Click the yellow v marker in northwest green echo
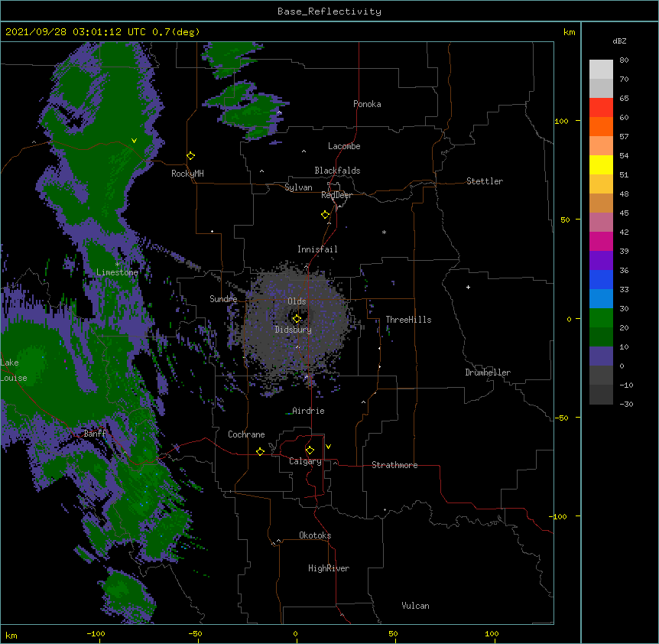 [x=134, y=141]
